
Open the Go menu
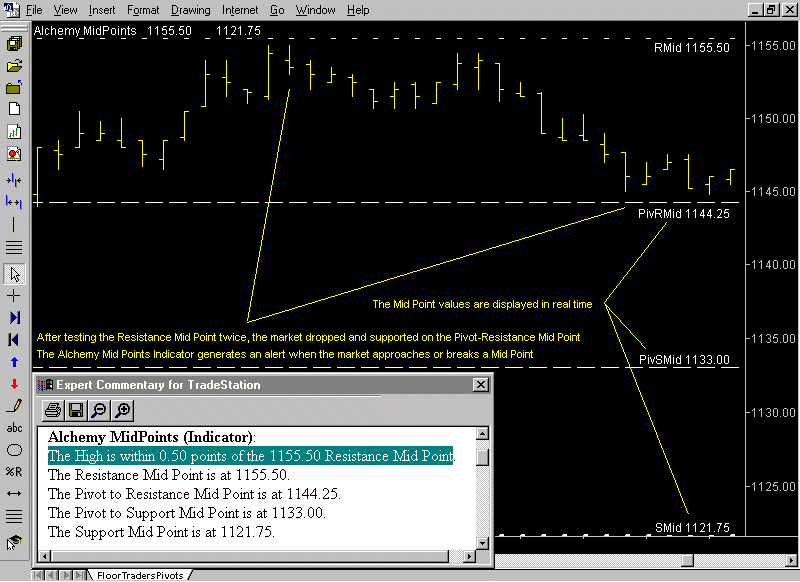[277, 10]
